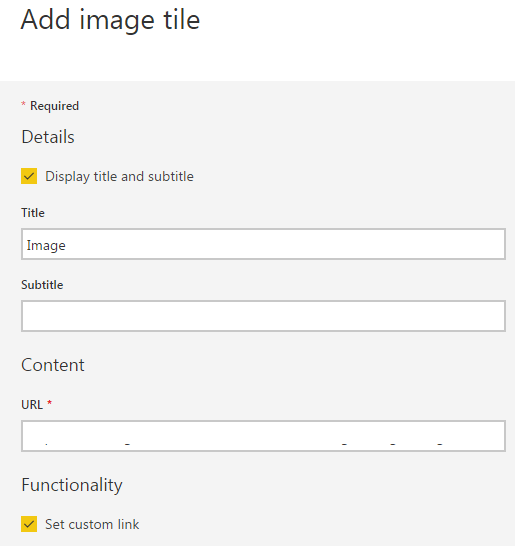Viewport: 515px width, 546px height.
Task: Select the Content section heading
Action: [x=53, y=365]
